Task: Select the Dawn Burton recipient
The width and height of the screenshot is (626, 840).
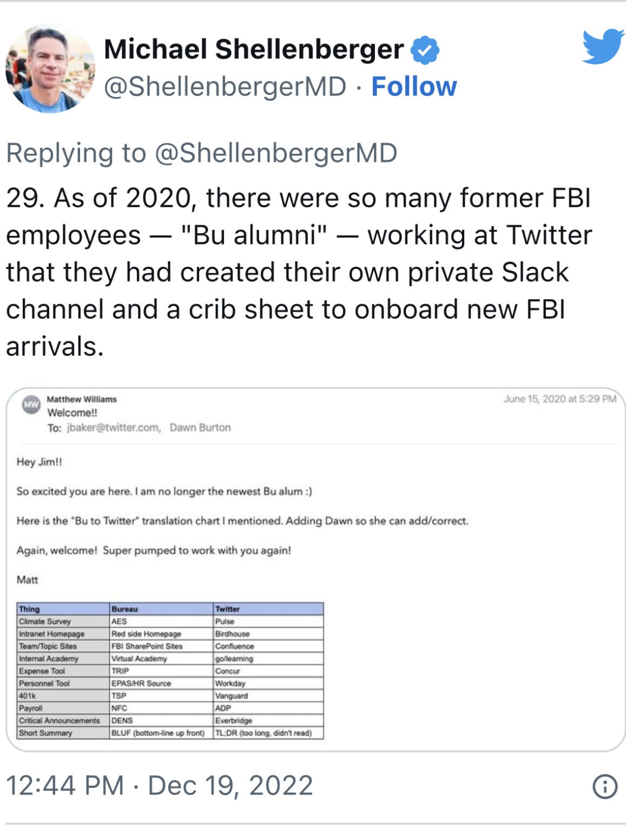Action: 200,428
